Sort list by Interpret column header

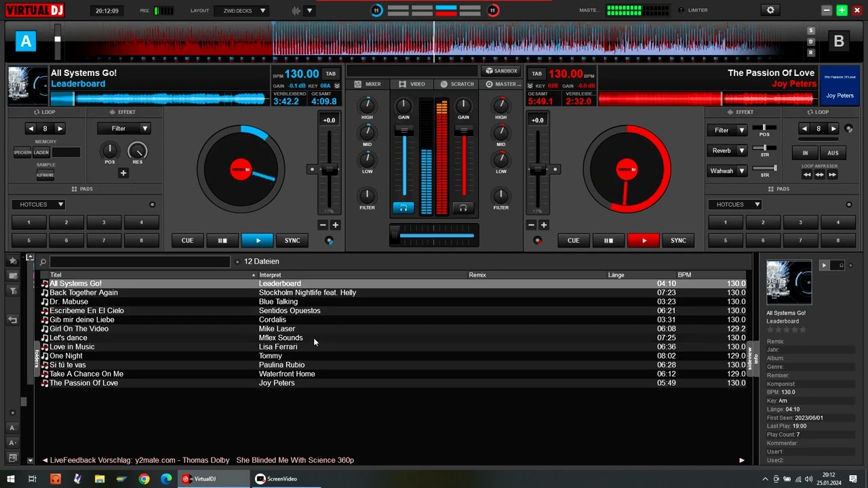[362, 275]
